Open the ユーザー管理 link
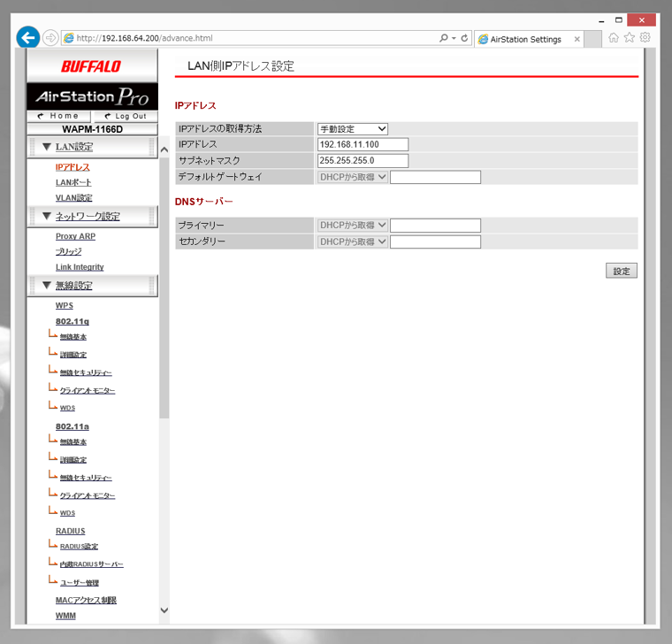The width and height of the screenshot is (672, 644). click(x=80, y=583)
